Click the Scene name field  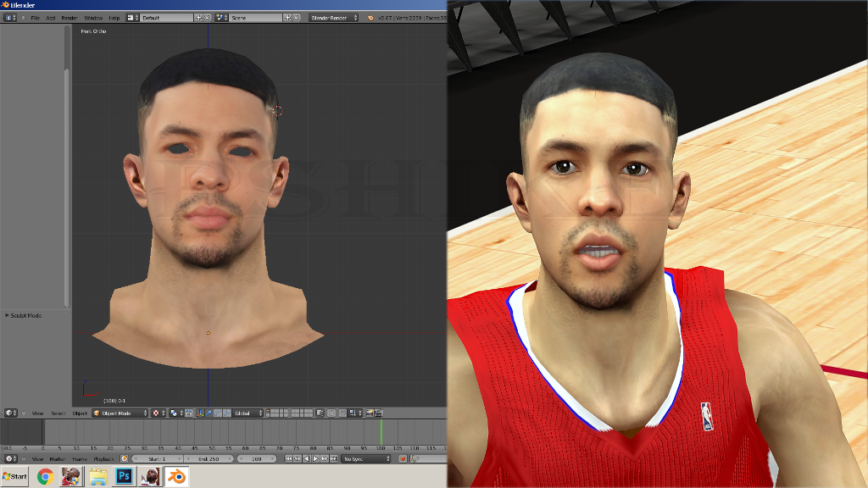point(256,18)
